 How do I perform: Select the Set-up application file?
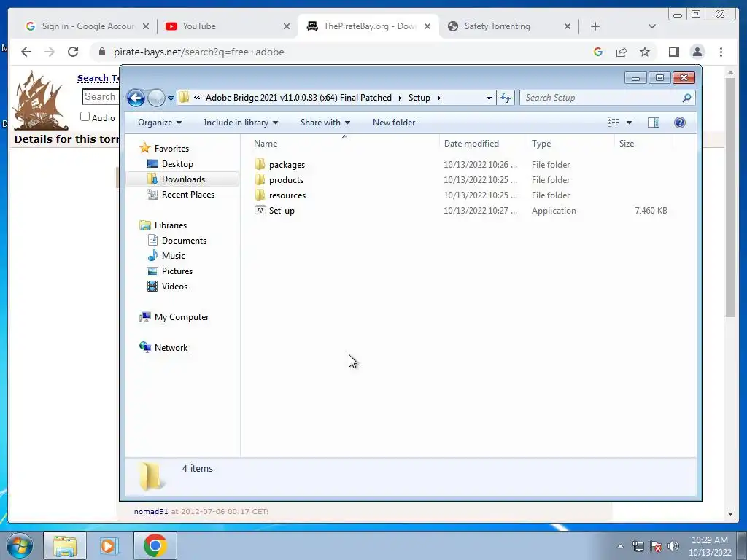[282, 211]
